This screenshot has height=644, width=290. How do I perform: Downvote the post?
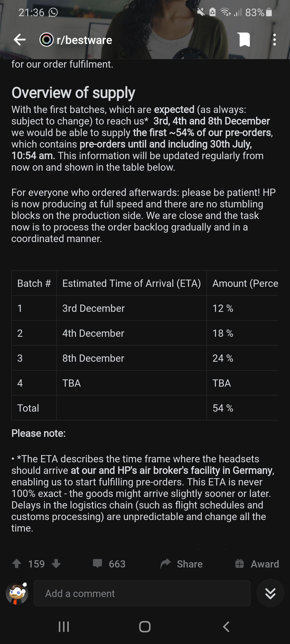point(56,564)
